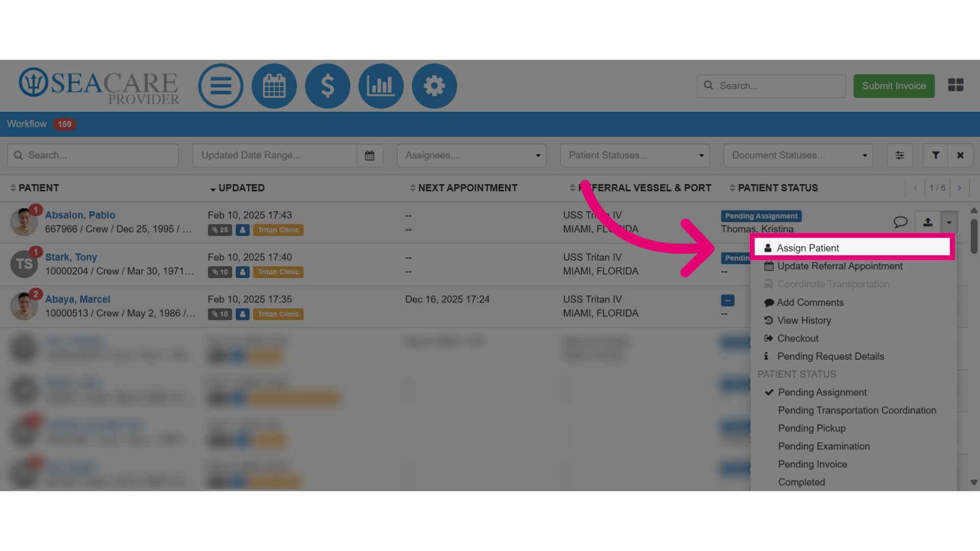Click Marcel Abaya's avatar photo
The image size is (980, 551).
pos(24,306)
